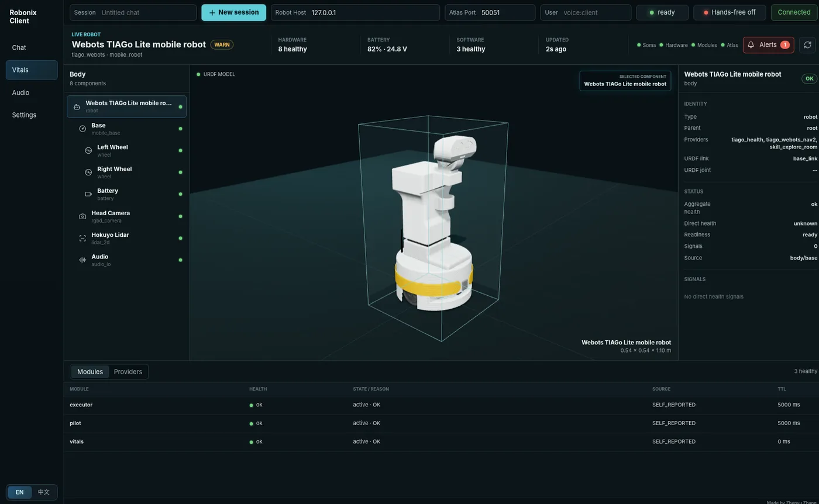Click the MODULE column header

pyautogui.click(x=79, y=389)
